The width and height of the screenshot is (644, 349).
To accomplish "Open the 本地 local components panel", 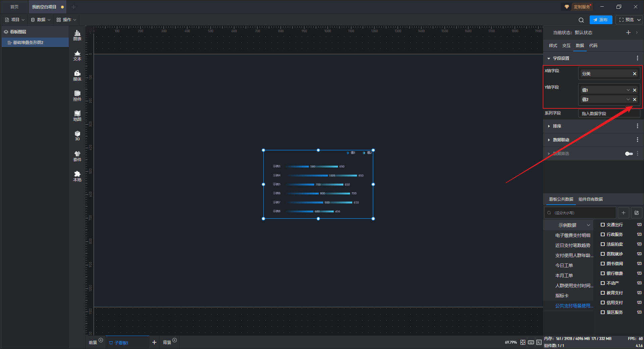I will [77, 176].
